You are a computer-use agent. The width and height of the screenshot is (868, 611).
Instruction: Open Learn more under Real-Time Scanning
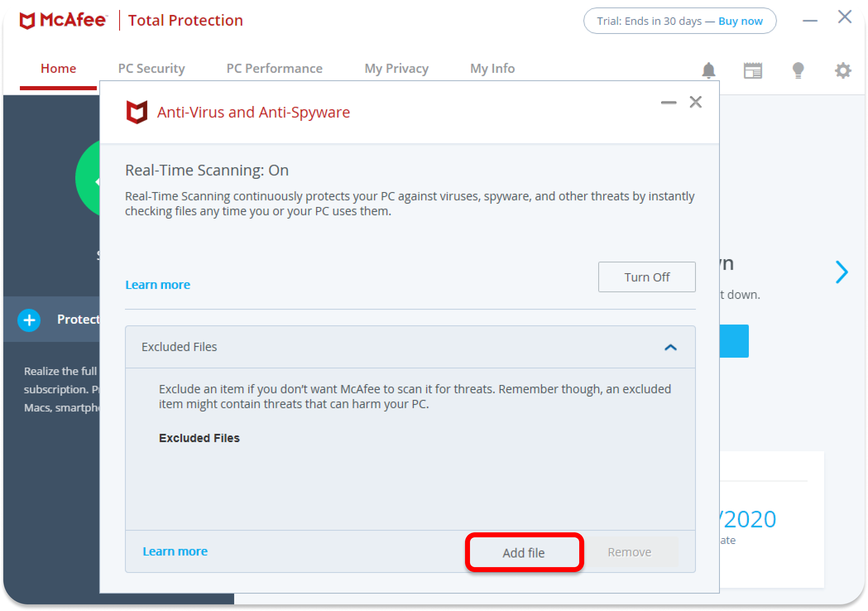158,285
